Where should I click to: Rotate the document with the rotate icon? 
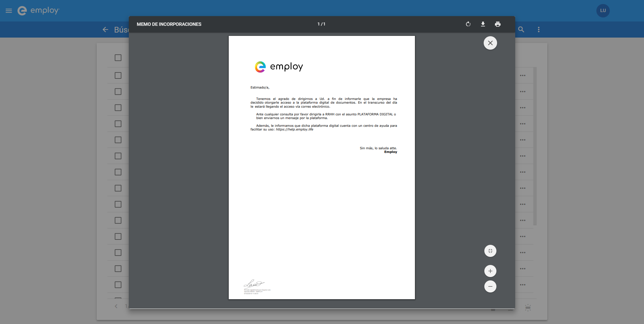[x=468, y=24]
